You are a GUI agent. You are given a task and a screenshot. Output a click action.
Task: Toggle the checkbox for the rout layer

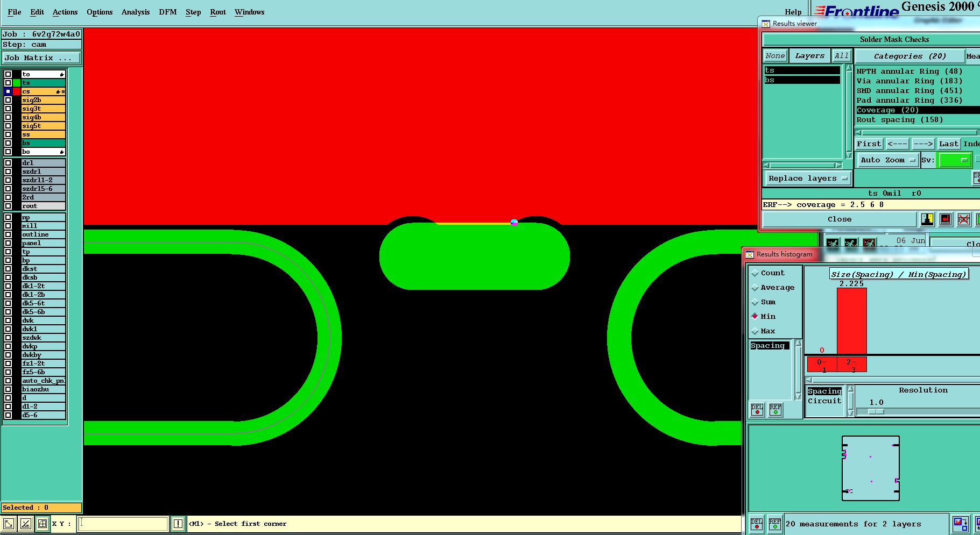(x=8, y=206)
